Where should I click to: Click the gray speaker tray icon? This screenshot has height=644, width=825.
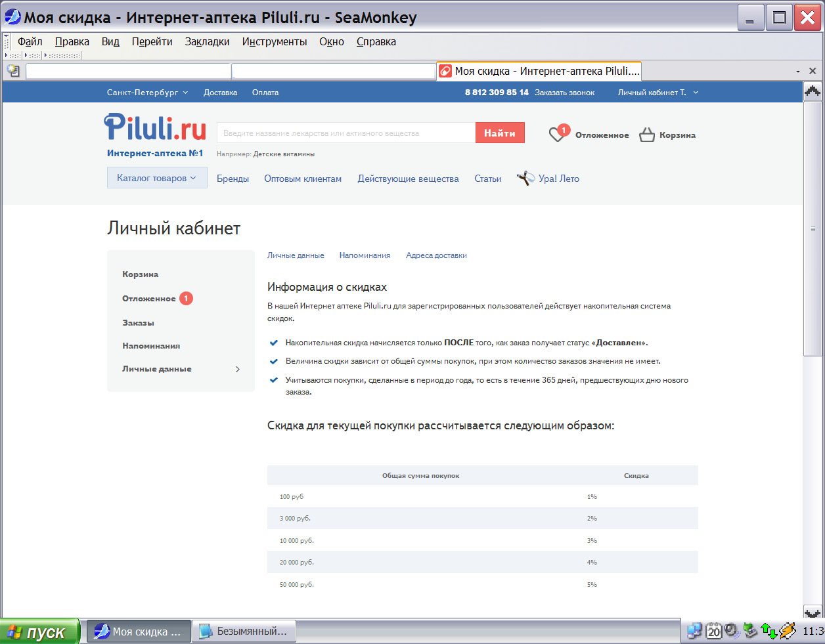click(732, 632)
